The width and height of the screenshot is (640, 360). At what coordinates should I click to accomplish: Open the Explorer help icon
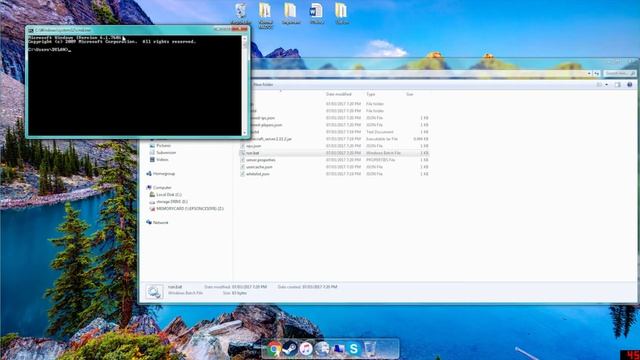(x=629, y=84)
